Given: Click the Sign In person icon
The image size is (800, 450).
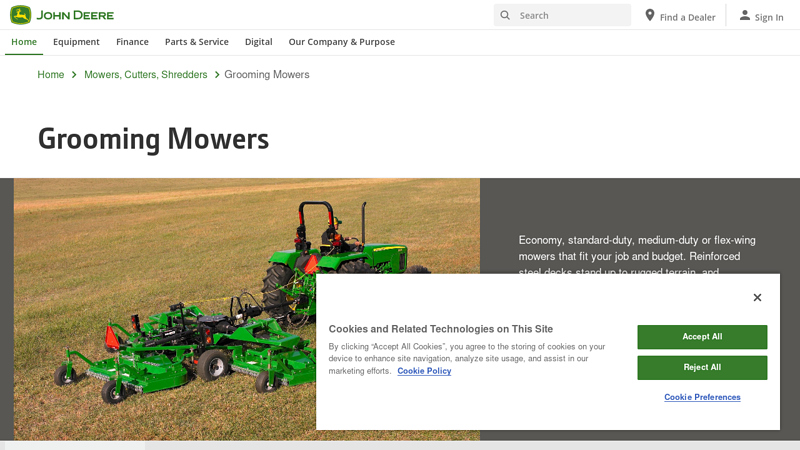Looking at the screenshot, I should (x=744, y=15).
